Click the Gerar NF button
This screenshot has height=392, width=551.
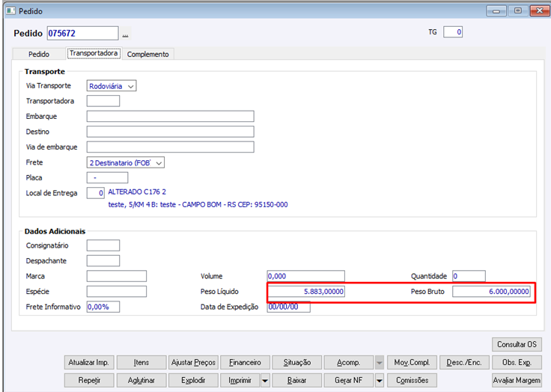pos(349,380)
